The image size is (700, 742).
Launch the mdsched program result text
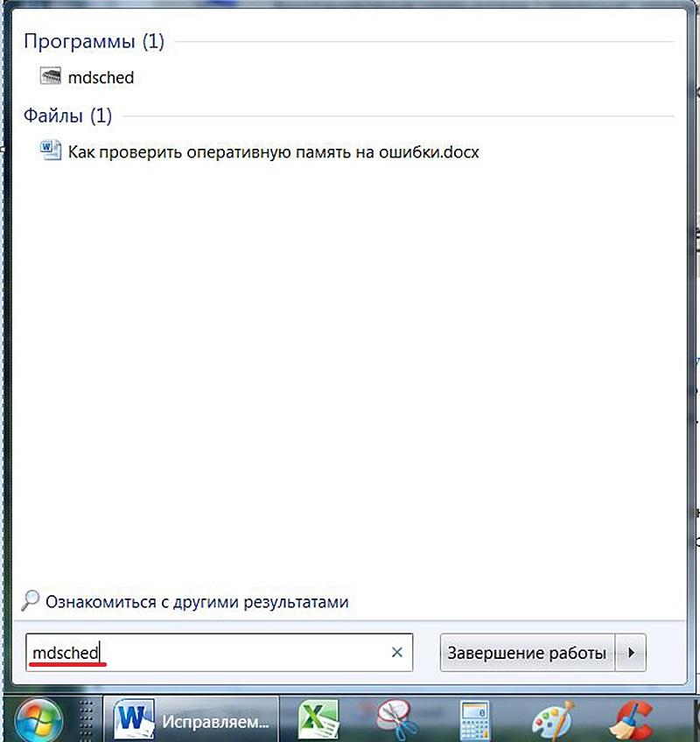tap(101, 78)
